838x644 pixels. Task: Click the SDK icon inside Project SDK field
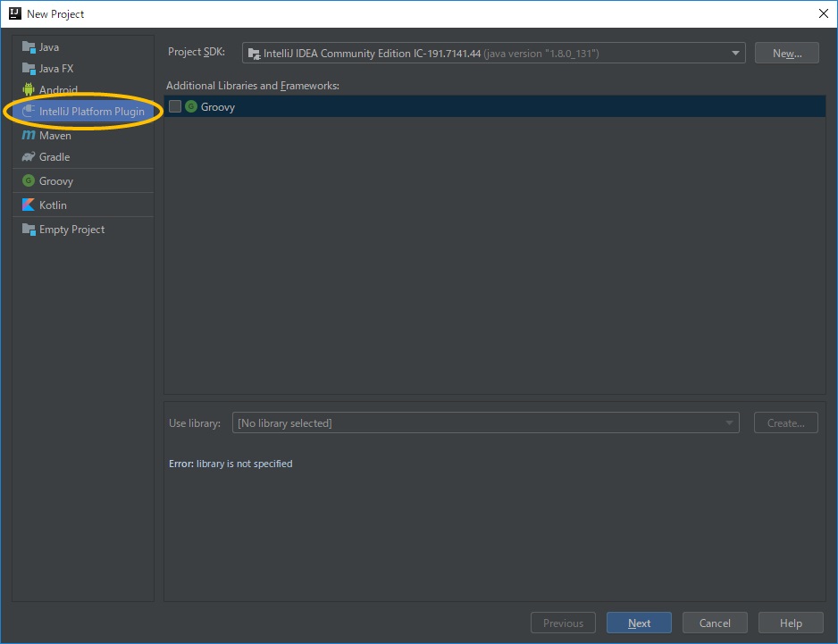tap(254, 54)
